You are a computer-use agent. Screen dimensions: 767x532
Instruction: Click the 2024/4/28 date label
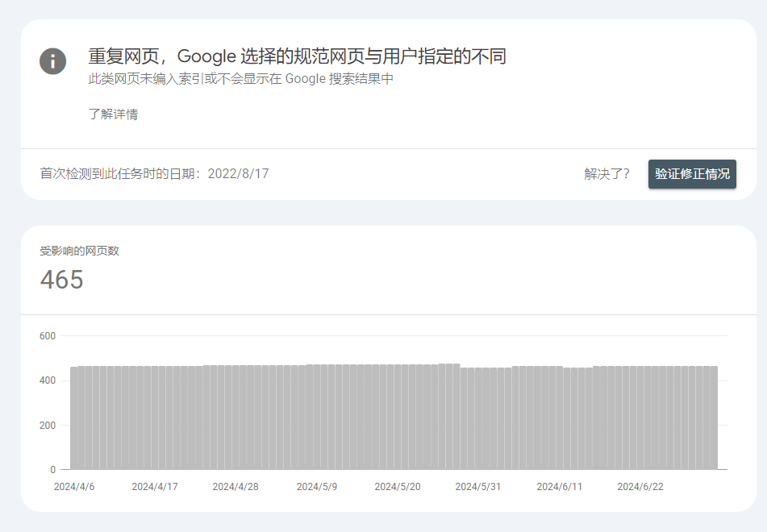point(236,487)
